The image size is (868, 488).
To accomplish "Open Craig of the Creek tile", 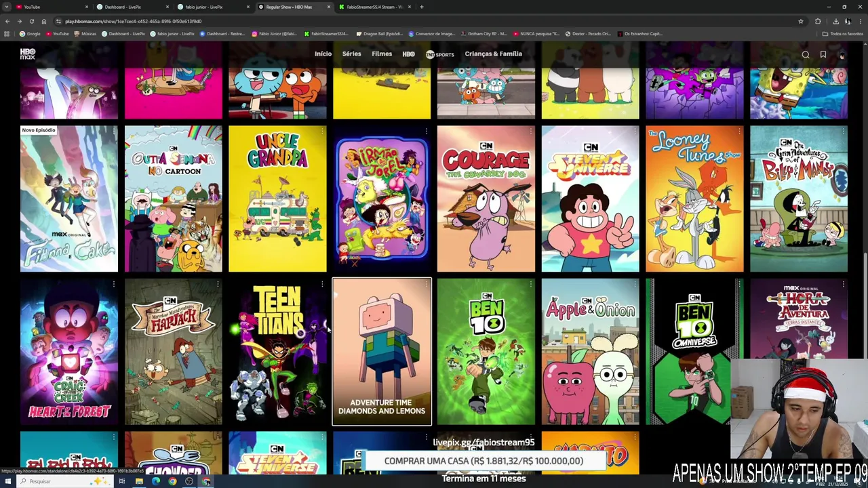I will 69,352.
